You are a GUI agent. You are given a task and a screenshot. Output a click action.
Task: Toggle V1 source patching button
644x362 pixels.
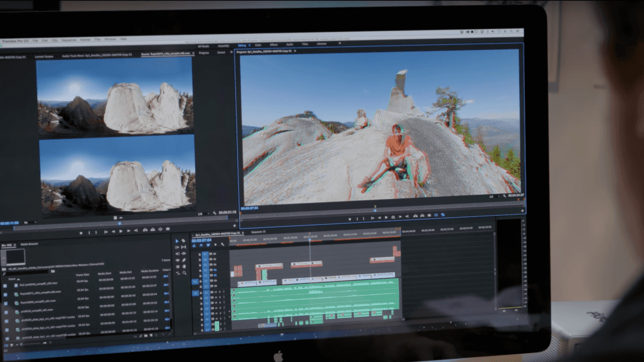(195, 282)
